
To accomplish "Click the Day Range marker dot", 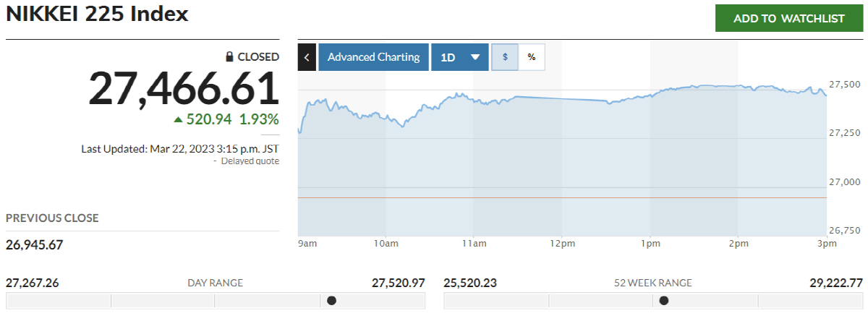I will point(331,300).
